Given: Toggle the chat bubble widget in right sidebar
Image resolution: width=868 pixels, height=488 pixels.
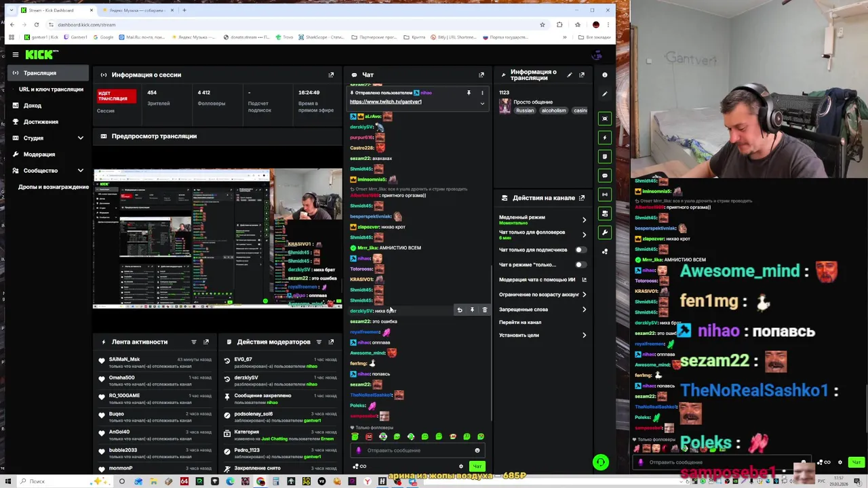Looking at the screenshot, I should [605, 176].
